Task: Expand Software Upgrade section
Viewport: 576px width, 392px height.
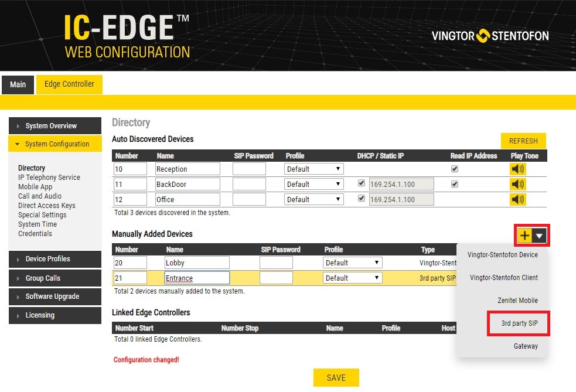Action: coord(55,296)
